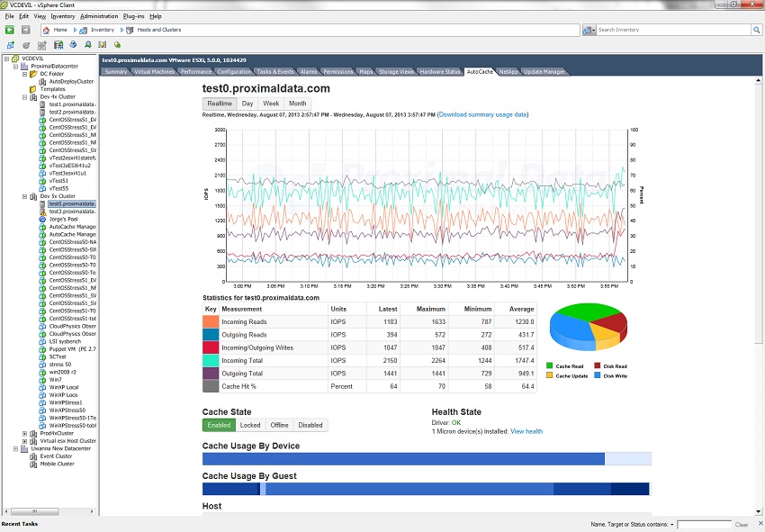Click the host icon beside test2.proximaldata
The image size is (765, 532).
pyautogui.click(x=42, y=113)
